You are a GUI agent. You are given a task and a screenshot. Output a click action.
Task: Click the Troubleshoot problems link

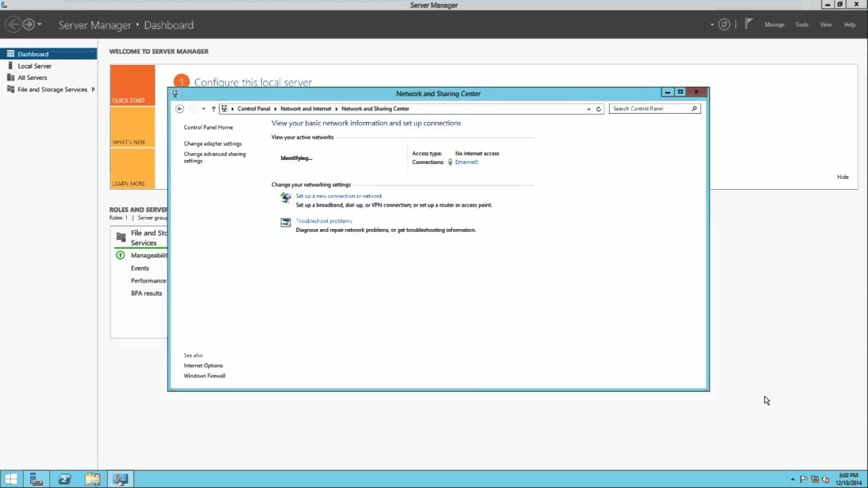pos(323,221)
